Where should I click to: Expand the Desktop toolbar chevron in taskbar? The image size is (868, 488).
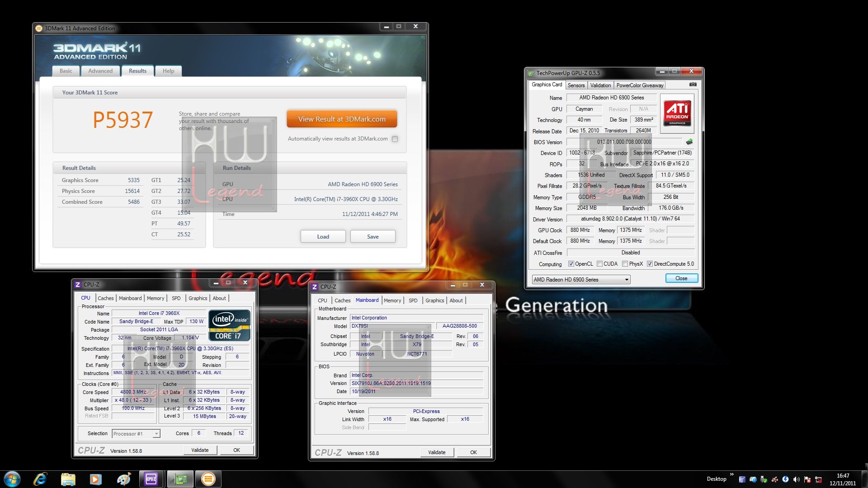coord(731,474)
